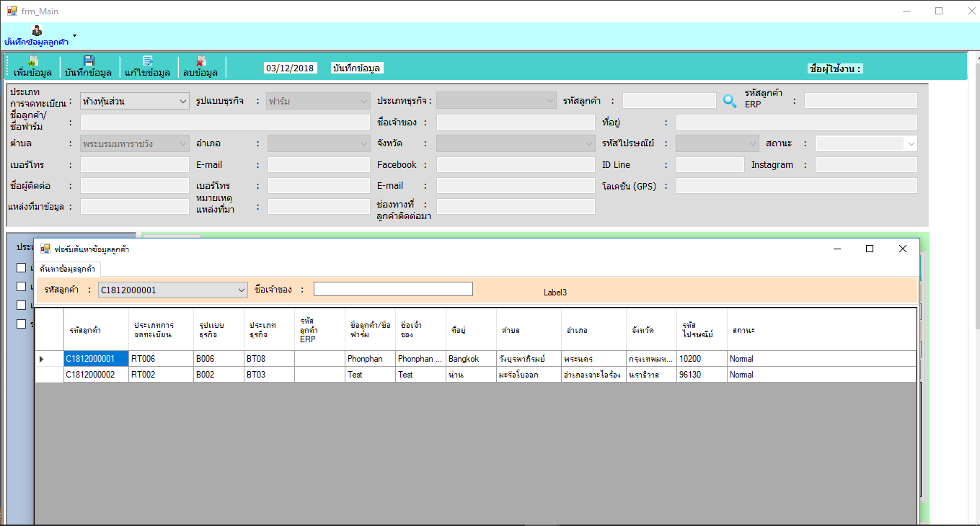Click the 10200 postal code cell
This screenshot has height=526, width=980.
(x=702, y=359)
